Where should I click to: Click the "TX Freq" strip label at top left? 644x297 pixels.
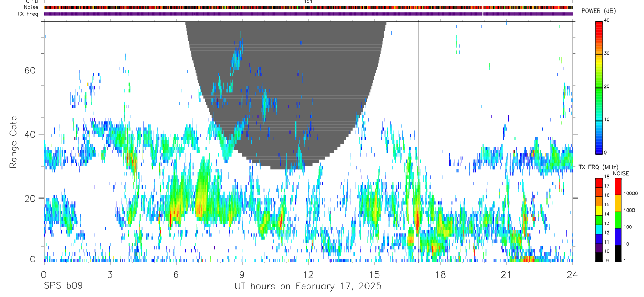pos(28,14)
